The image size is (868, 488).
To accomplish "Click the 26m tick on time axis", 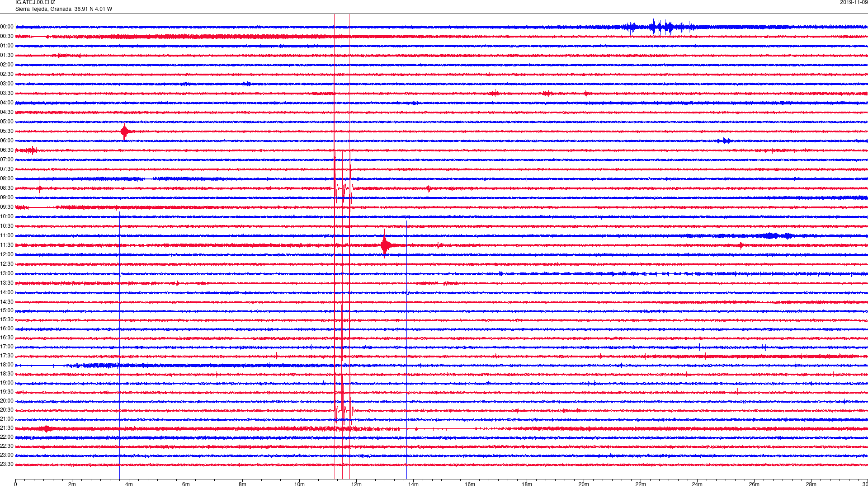I will pos(754,484).
